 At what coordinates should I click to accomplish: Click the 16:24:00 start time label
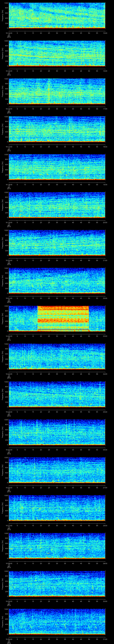click(x=9, y=412)
